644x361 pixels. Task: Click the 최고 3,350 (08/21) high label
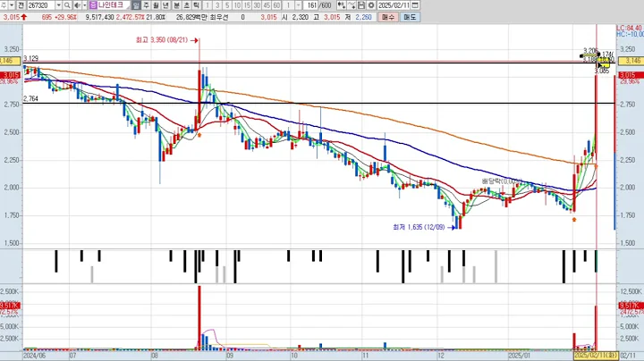coord(162,40)
